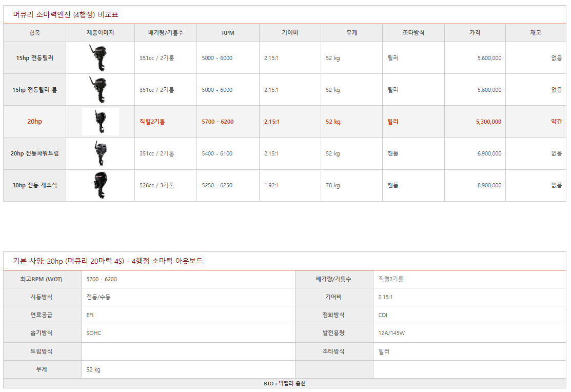The image size is (571, 392).
Task: Click 없음 stock in 30hp 전동 개스식 row
Action: click(557, 185)
